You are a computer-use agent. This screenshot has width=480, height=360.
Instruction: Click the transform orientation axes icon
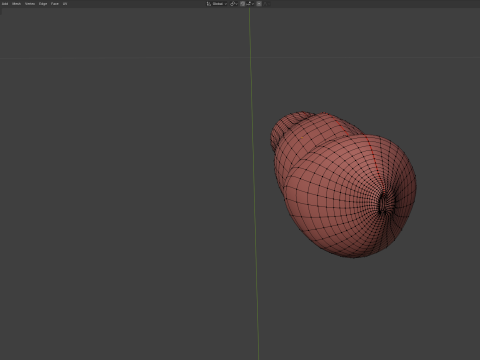point(209,4)
